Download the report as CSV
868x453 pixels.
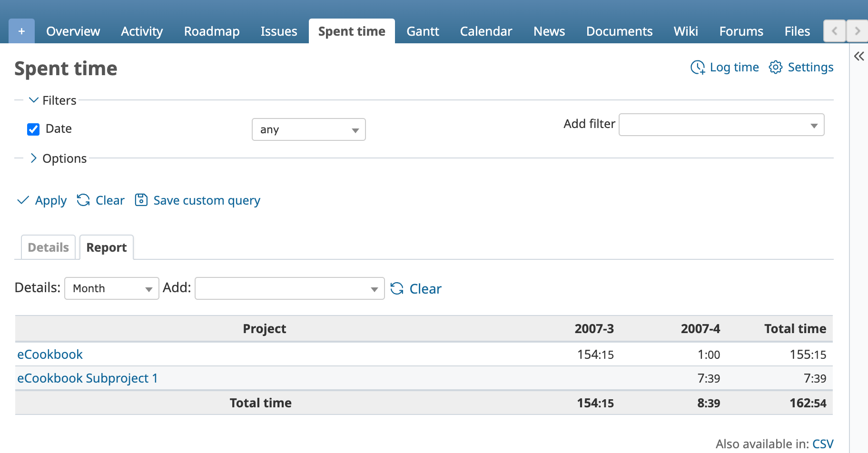tap(823, 444)
